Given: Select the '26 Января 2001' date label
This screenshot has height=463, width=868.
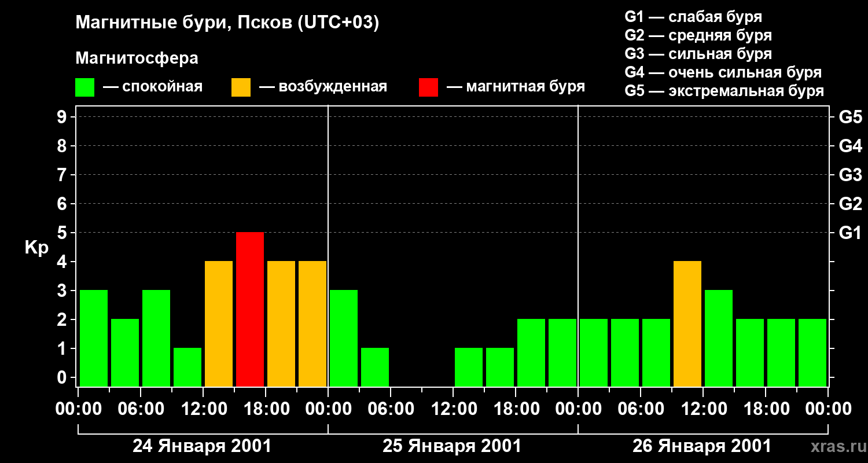Looking at the screenshot, I should [x=702, y=446].
